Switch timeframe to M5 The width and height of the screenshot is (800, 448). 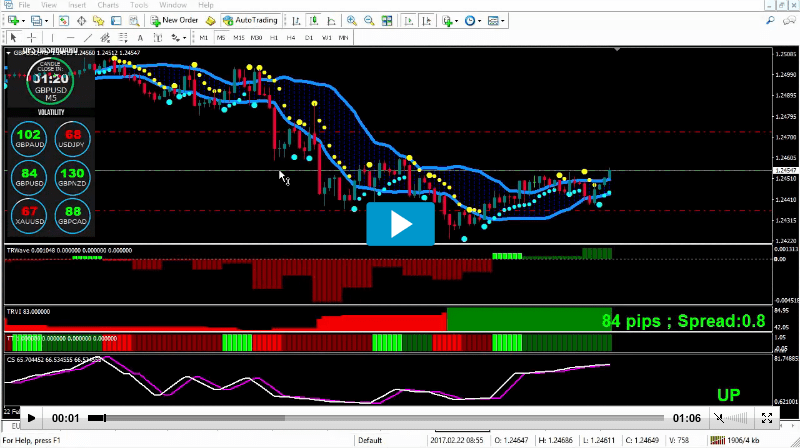click(221, 37)
